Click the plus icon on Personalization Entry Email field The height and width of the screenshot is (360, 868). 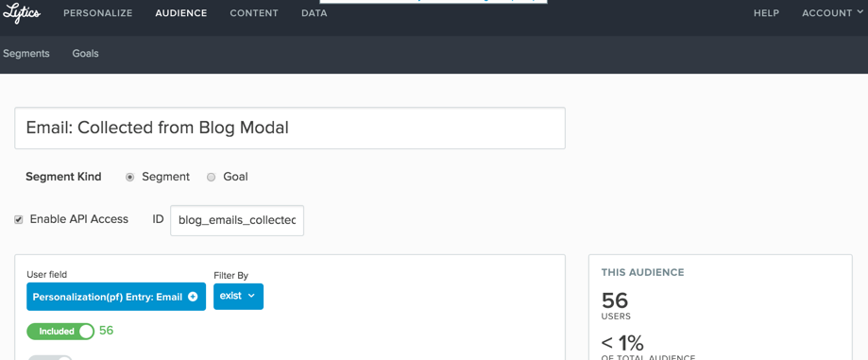tap(193, 297)
